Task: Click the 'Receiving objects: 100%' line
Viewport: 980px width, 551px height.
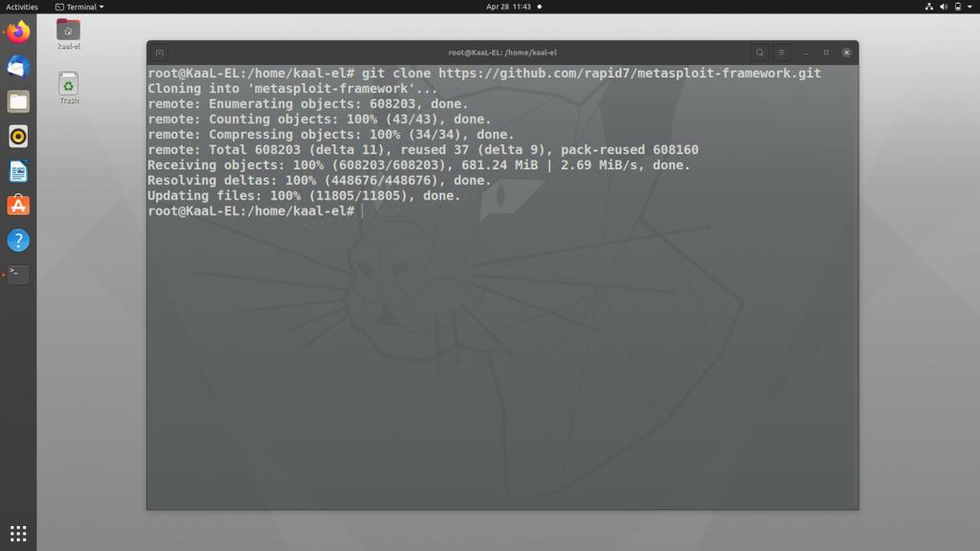Action: coord(419,165)
